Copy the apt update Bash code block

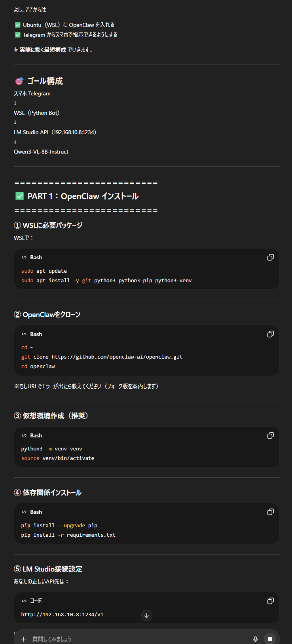point(271,257)
